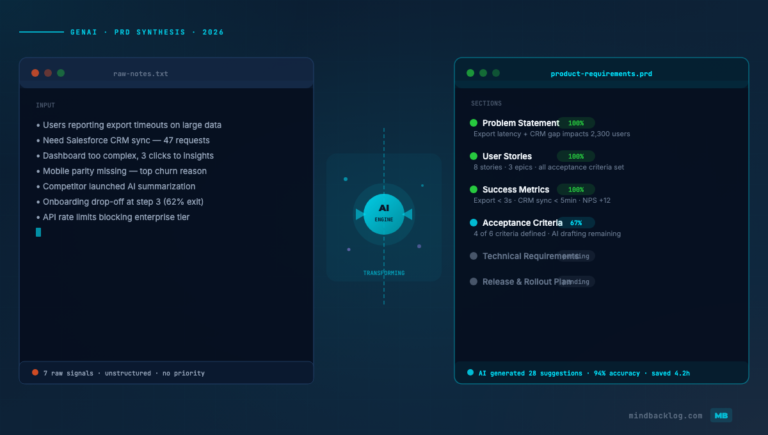The height and width of the screenshot is (435, 768).
Task: Click the 'GENAI · PRD SYNTHESIS · 2026' header
Action: point(147,32)
